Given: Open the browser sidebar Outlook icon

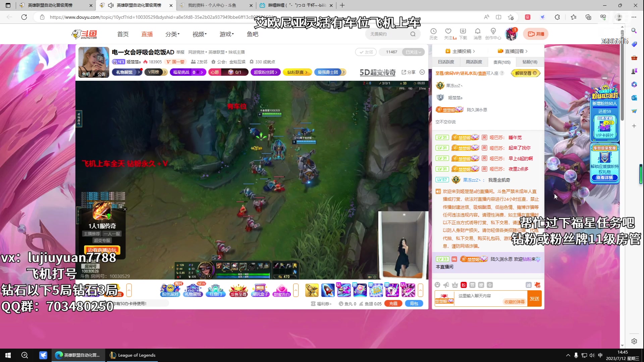Looking at the screenshot, I should coord(634,98).
